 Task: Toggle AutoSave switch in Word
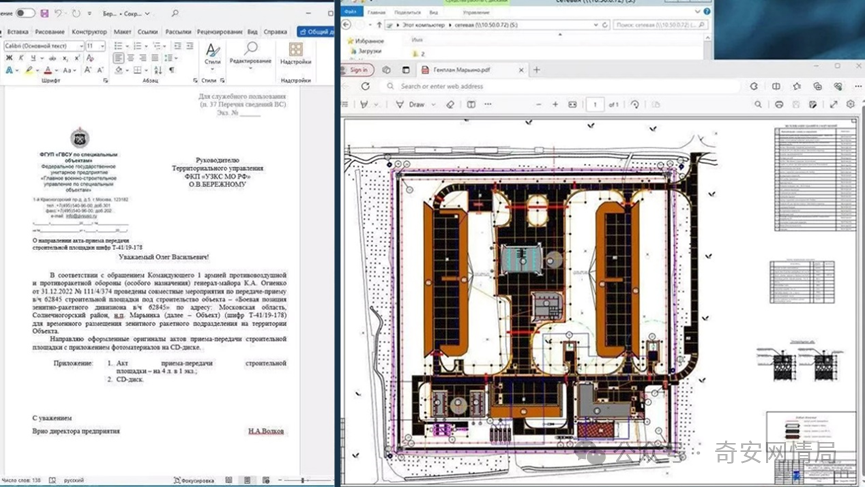point(24,13)
